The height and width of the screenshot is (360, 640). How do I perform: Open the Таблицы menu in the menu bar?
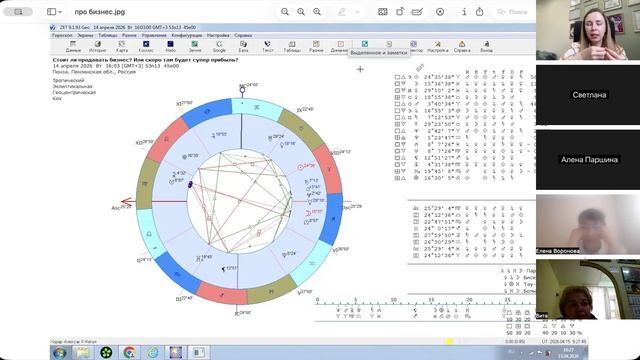click(108, 36)
